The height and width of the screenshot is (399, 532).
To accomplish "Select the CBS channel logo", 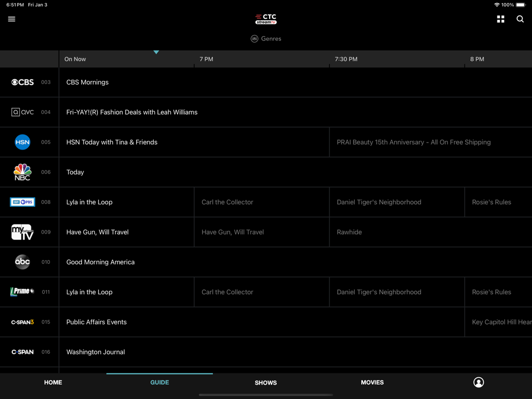I will tap(22, 82).
